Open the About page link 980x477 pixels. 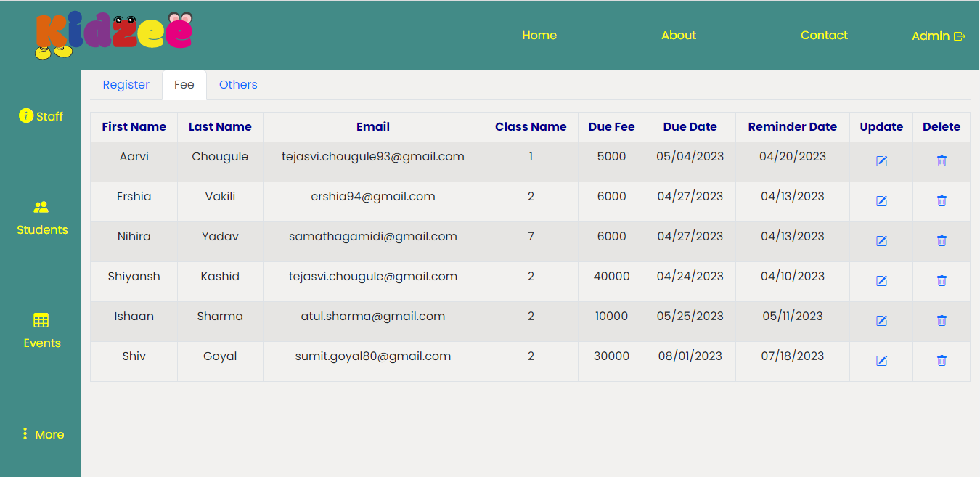679,36
